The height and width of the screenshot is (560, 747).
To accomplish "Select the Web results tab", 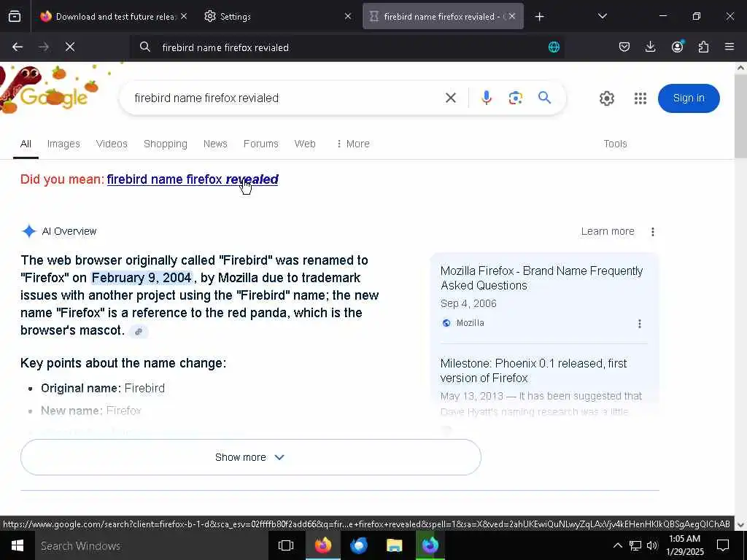I will [305, 144].
